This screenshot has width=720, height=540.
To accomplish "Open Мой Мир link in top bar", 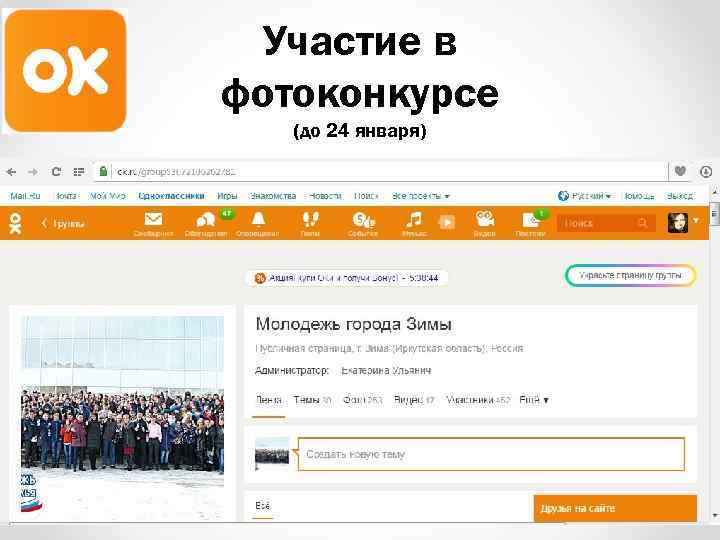I will (x=107, y=196).
